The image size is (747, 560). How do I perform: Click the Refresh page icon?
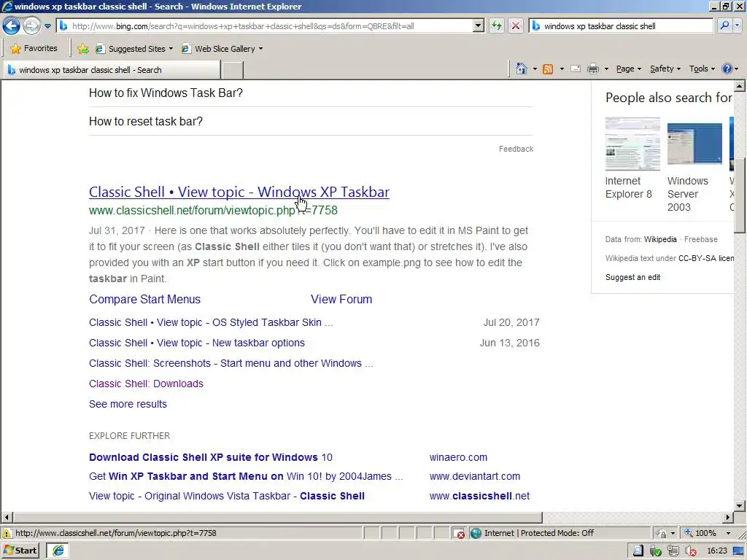(497, 26)
